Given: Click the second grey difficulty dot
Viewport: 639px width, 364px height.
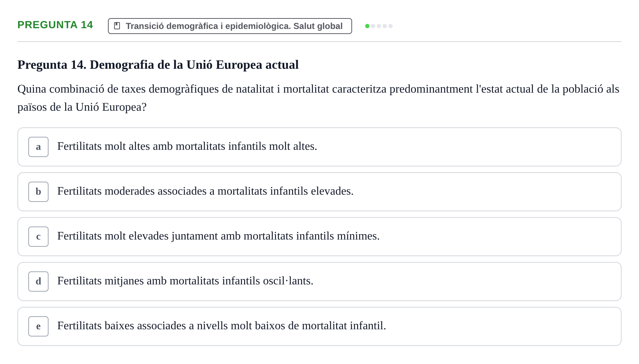Looking at the screenshot, I should coord(373,26).
